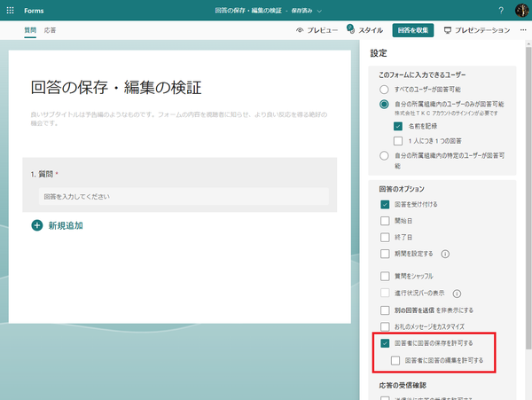Click the 応答の受信確認 section heading
532x400 pixels.
[403, 386]
